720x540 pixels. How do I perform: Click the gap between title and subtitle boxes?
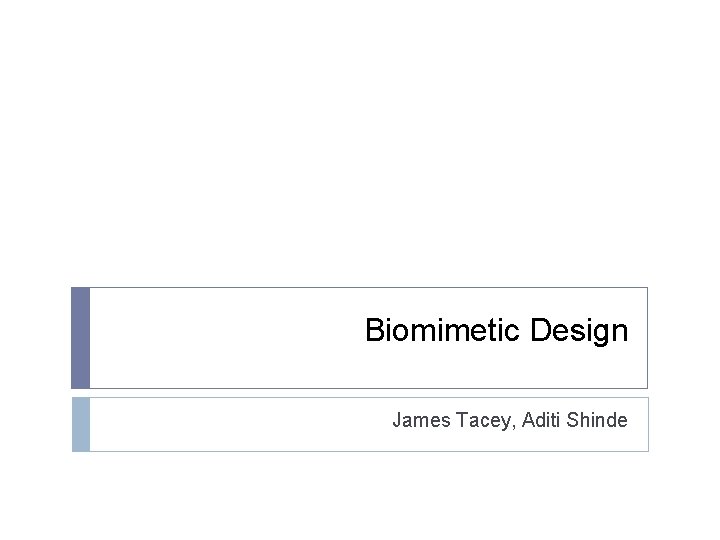pos(360,393)
